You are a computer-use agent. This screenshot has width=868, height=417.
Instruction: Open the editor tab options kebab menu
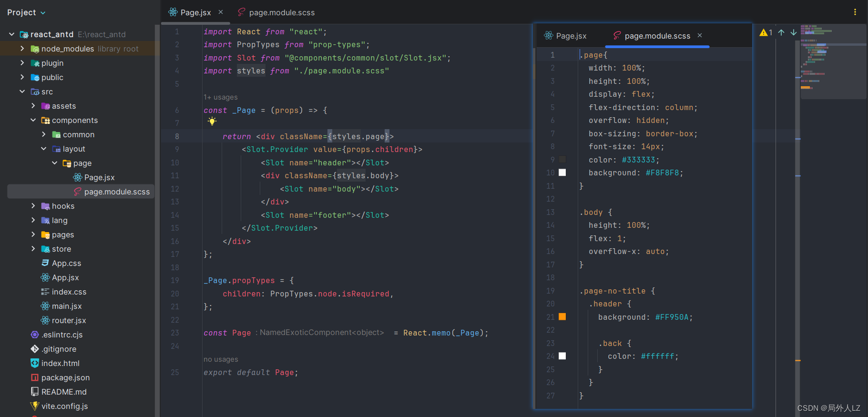click(855, 12)
